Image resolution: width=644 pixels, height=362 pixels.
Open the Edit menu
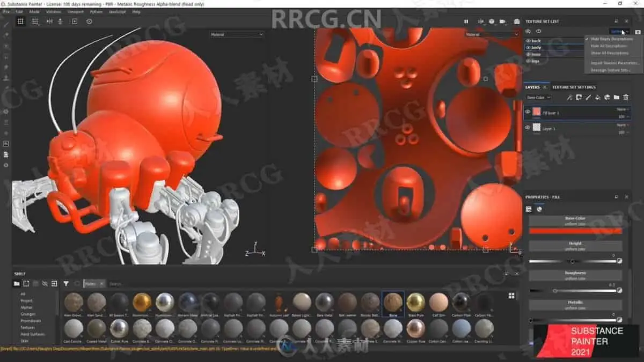[19, 11]
